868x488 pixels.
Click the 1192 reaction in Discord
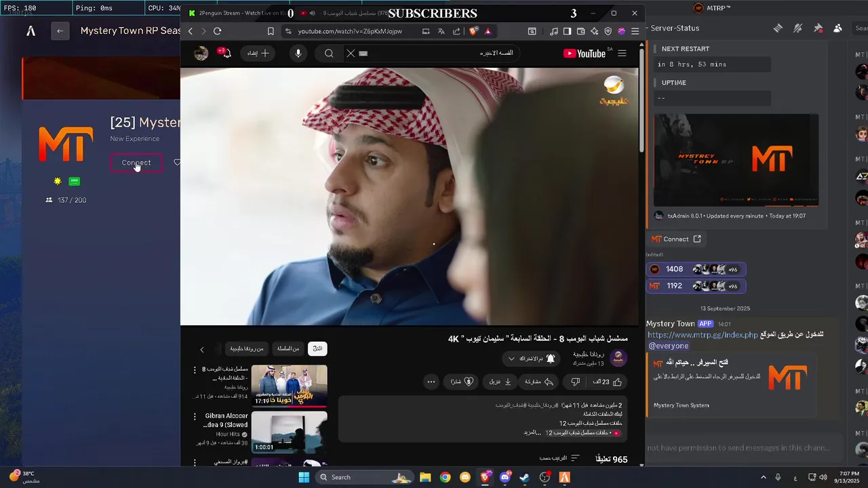click(x=696, y=286)
